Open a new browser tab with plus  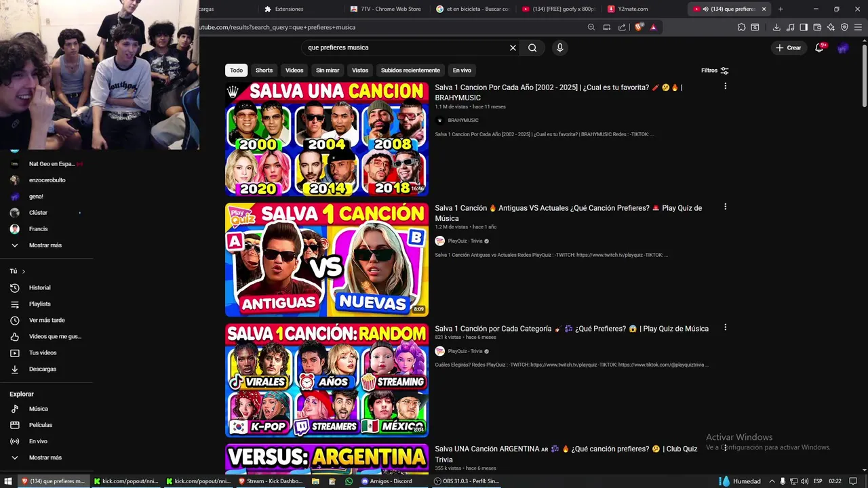pos(781,9)
